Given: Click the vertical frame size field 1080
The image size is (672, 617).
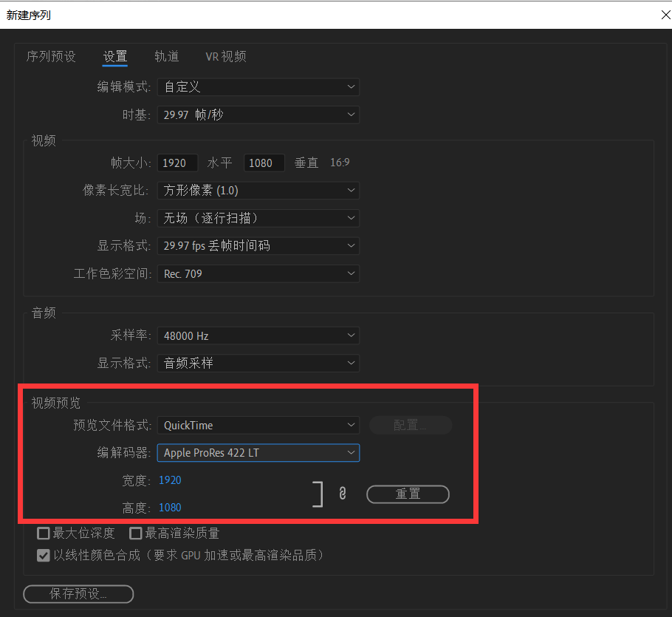Looking at the screenshot, I should pos(264,163).
